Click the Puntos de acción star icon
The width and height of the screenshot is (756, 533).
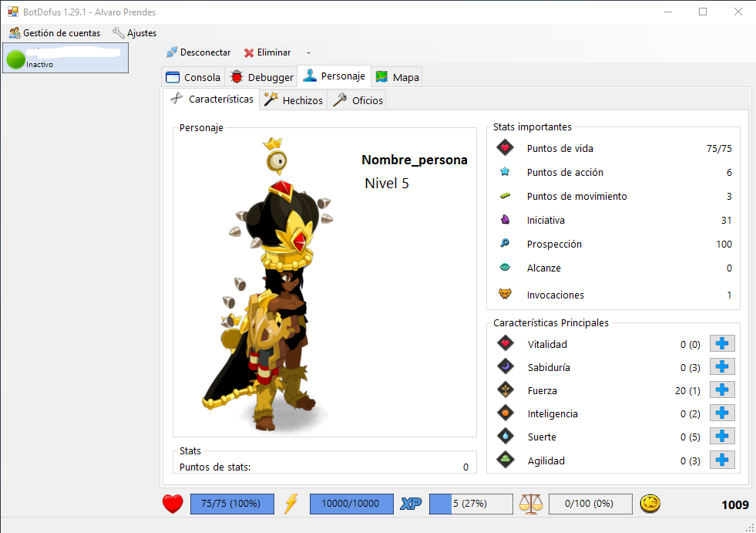click(505, 171)
